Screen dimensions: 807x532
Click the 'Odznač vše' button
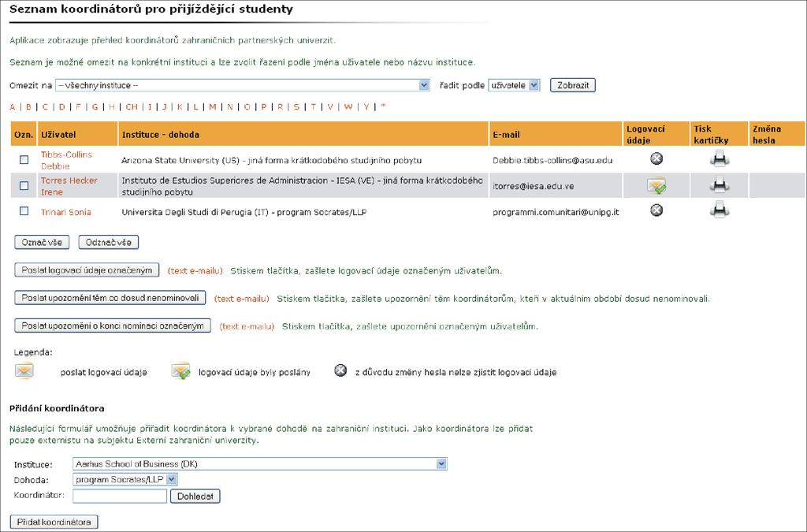(109, 242)
